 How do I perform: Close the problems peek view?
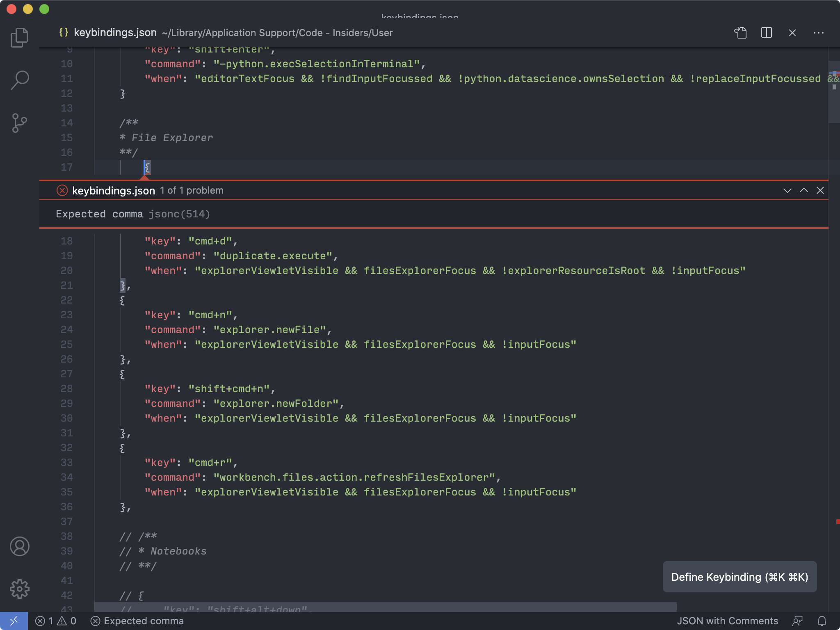tap(820, 190)
